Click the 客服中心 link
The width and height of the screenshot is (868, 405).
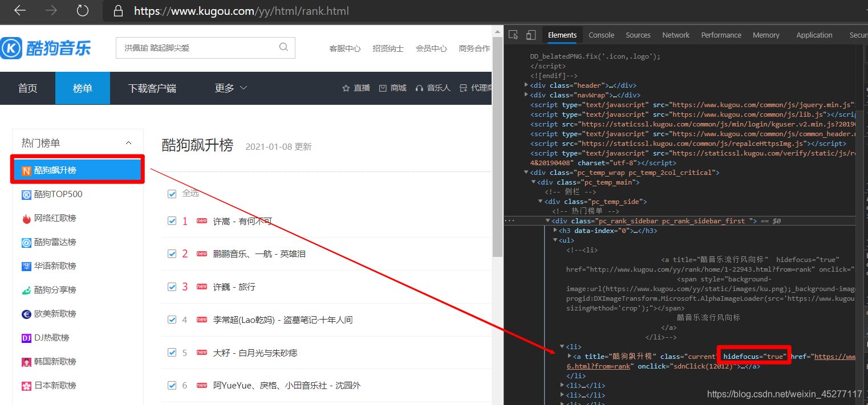coord(345,48)
